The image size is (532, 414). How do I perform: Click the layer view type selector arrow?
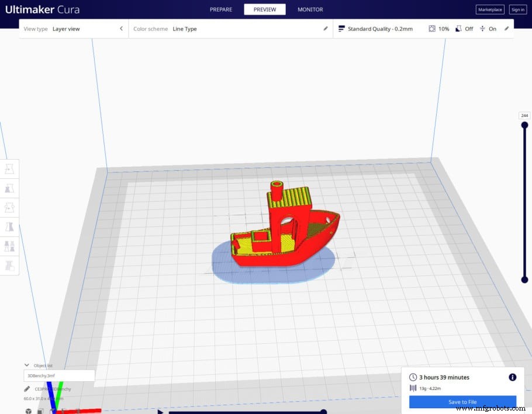(x=121, y=28)
